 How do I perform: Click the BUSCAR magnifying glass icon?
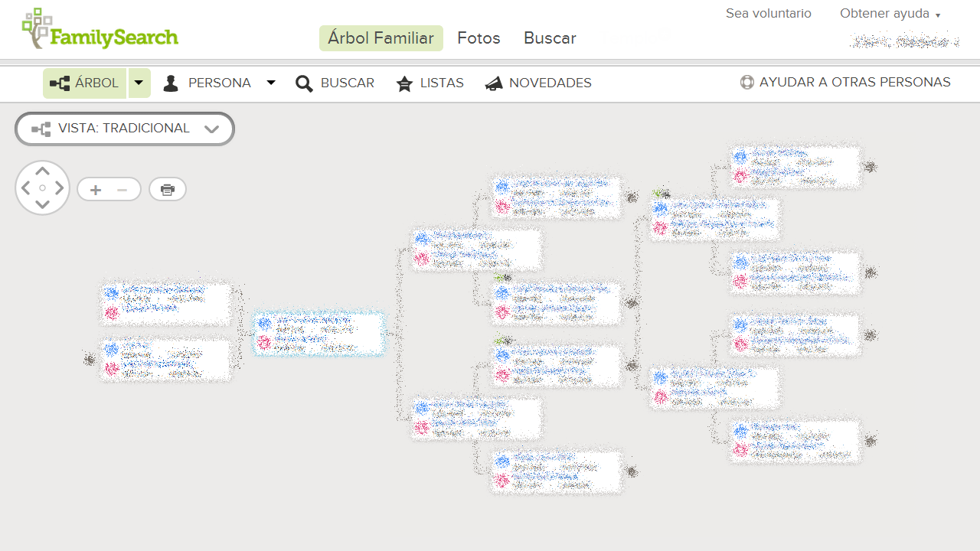click(305, 83)
